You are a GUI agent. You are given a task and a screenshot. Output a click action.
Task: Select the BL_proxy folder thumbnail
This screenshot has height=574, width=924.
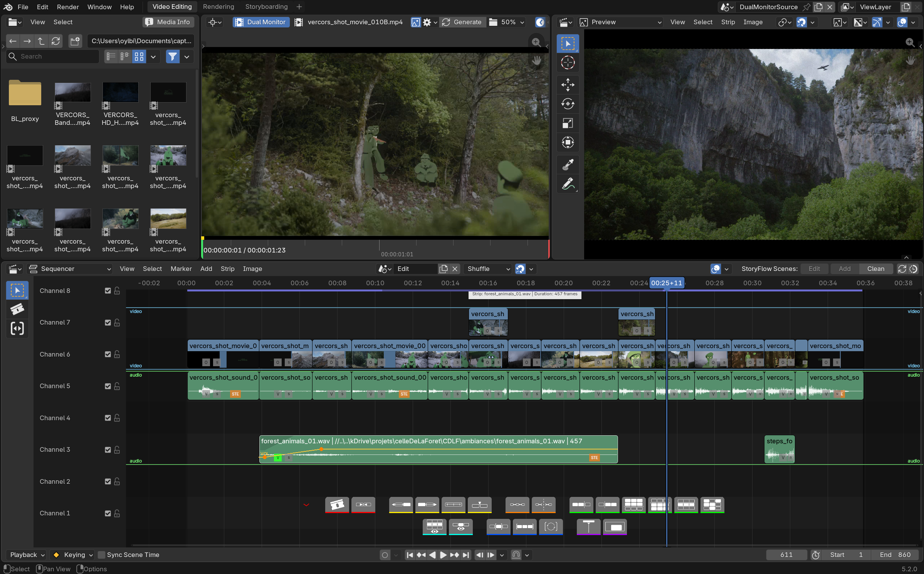tap(25, 93)
